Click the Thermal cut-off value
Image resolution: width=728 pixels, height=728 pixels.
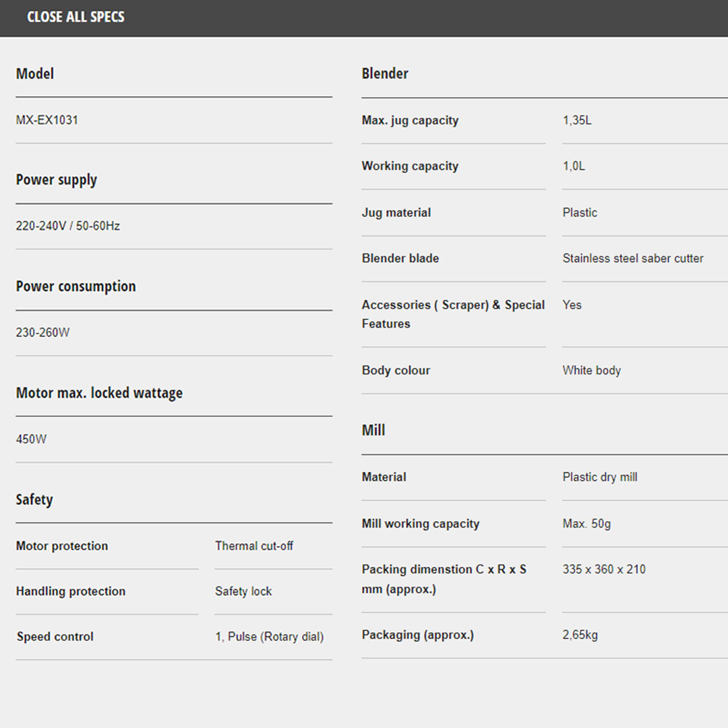[x=254, y=546]
